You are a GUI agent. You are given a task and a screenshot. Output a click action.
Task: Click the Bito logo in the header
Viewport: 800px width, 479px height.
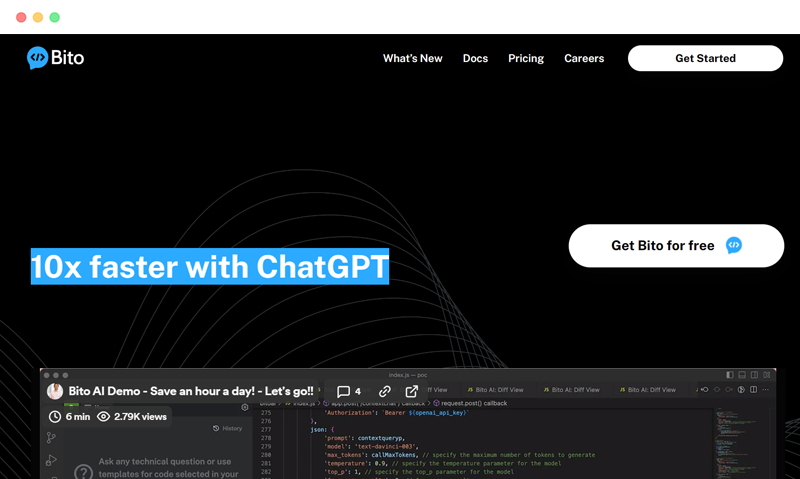pyautogui.click(x=55, y=58)
